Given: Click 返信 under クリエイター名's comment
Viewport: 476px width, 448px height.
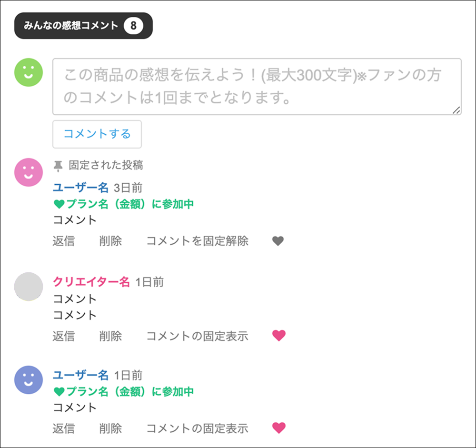Looking at the screenshot, I should 65,336.
